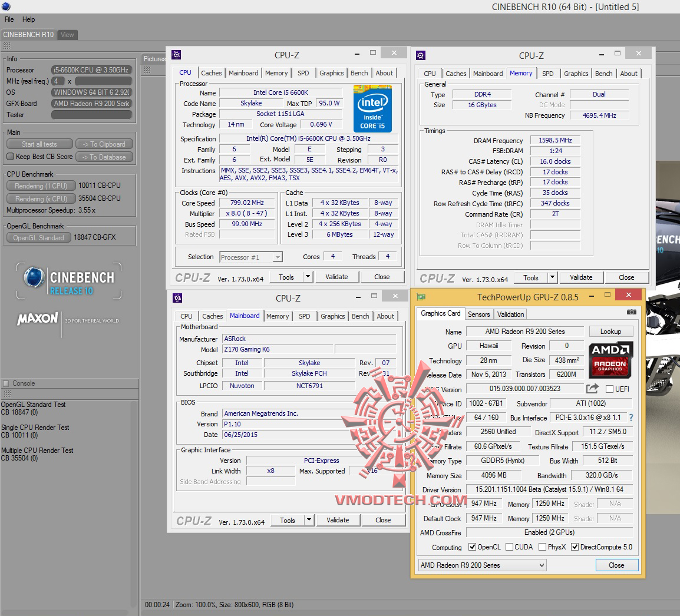
Task: Click the Start all tests button
Action: coord(39,144)
